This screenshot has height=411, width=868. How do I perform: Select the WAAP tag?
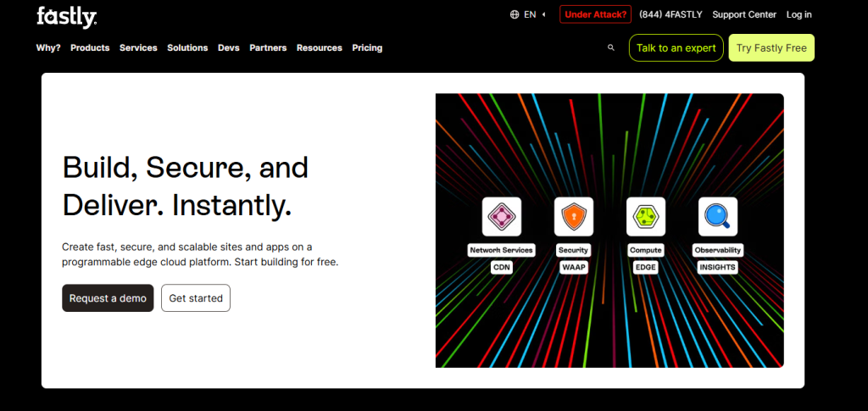574,268
